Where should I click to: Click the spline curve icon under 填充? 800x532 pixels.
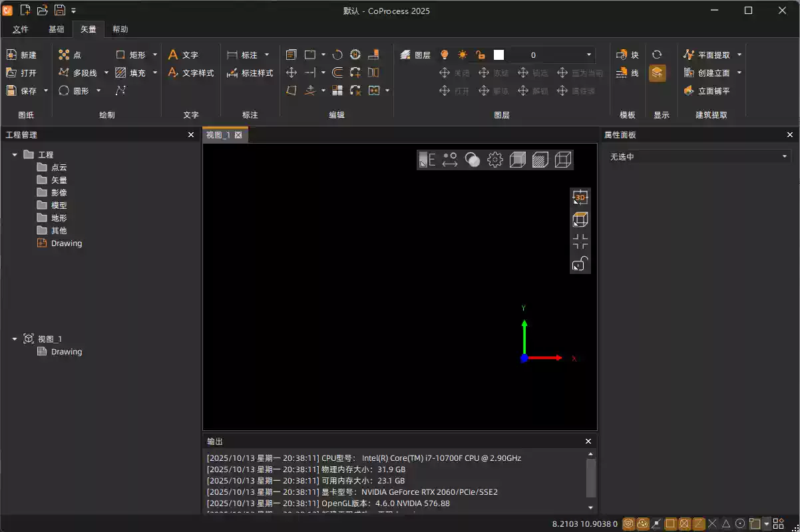[120, 90]
